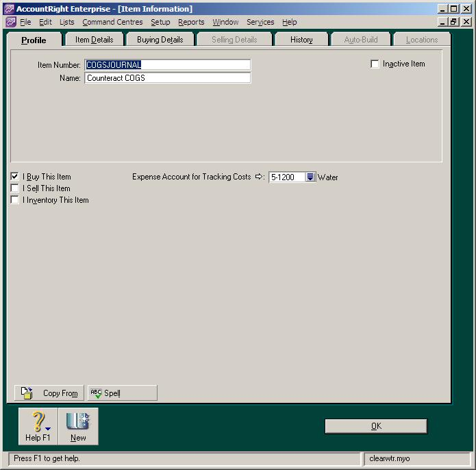Click the AccountRight title bar app icon
This screenshot has height=470, width=476.
coord(9,9)
